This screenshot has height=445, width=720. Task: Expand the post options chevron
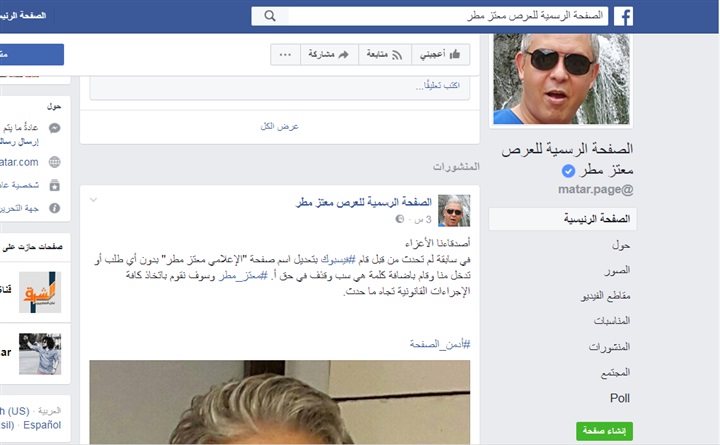pyautogui.click(x=94, y=200)
